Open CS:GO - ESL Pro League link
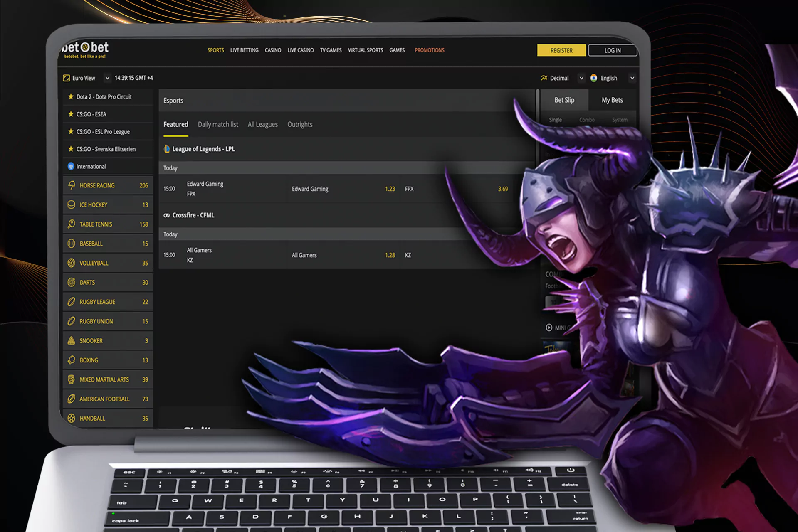Image resolution: width=798 pixels, height=532 pixels. pyautogui.click(x=103, y=131)
